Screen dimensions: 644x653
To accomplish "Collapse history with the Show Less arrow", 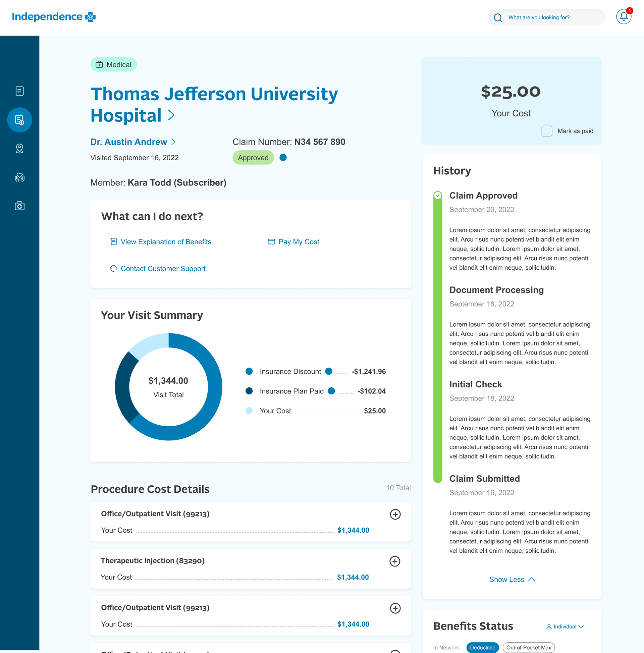I will coord(532,579).
